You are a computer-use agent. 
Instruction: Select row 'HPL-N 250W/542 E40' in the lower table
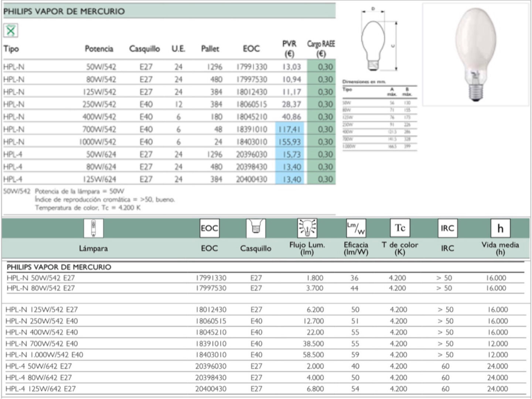(x=265, y=321)
